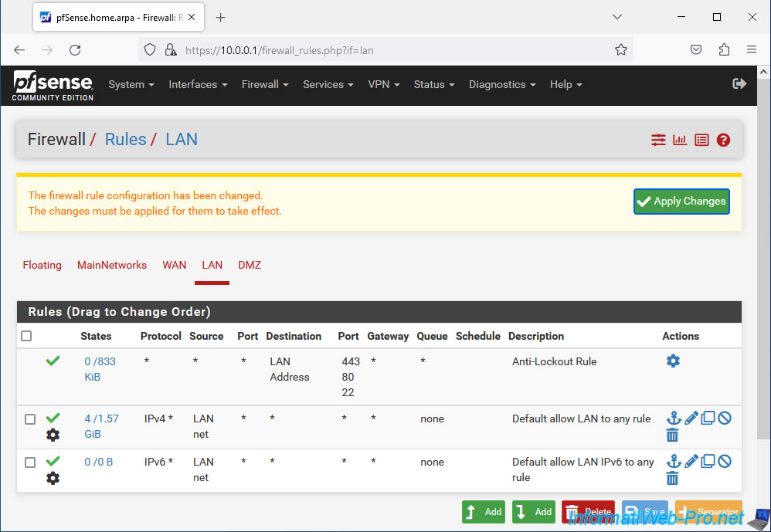Toggle the select-all rules checkbox

tap(27, 336)
